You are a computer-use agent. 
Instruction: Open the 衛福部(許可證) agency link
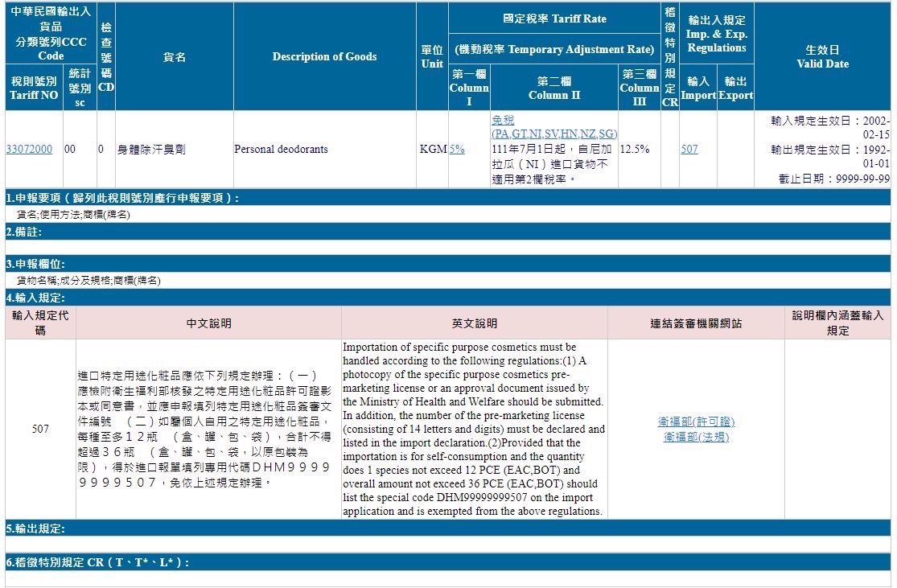(x=696, y=421)
